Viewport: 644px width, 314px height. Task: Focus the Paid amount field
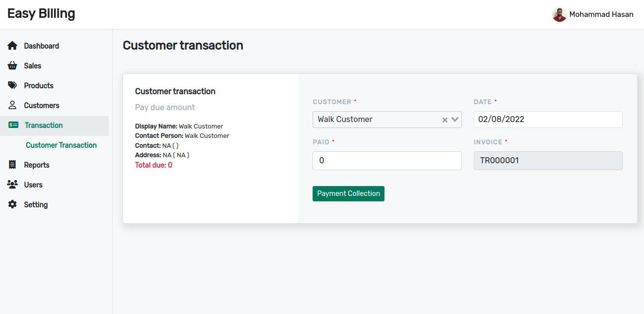(387, 161)
